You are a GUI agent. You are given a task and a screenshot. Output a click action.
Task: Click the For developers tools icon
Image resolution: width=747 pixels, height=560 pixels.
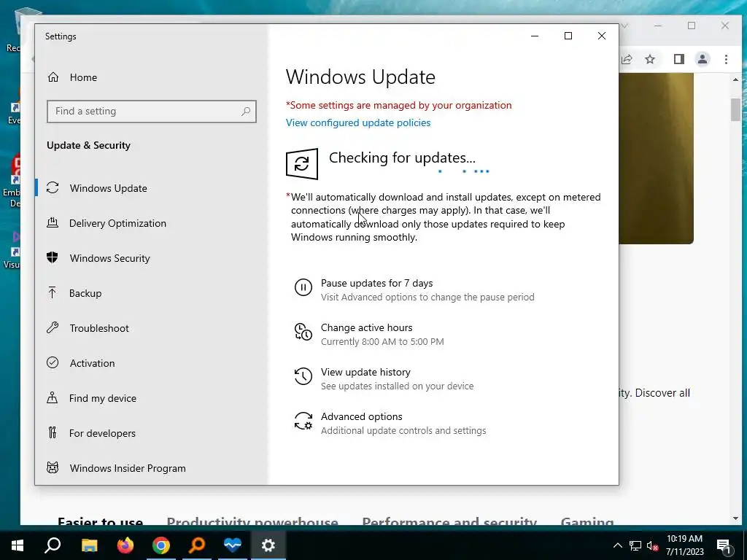[x=53, y=432]
